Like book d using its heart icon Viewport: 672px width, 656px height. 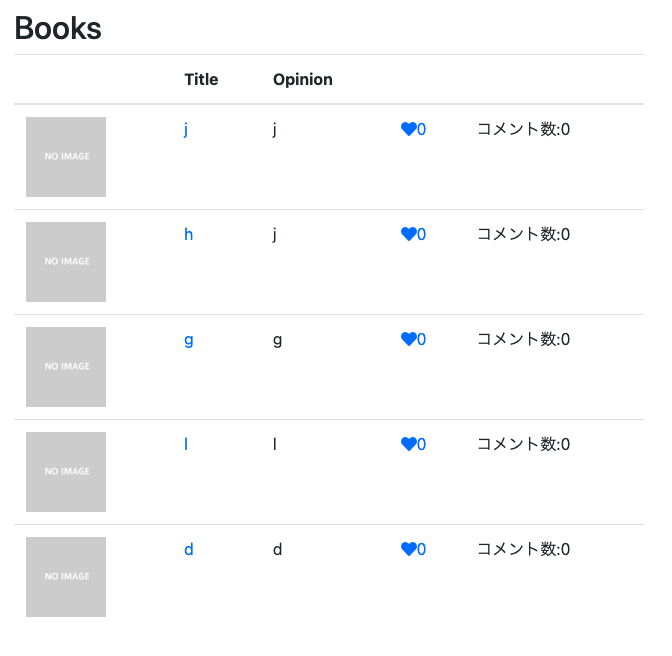409,549
